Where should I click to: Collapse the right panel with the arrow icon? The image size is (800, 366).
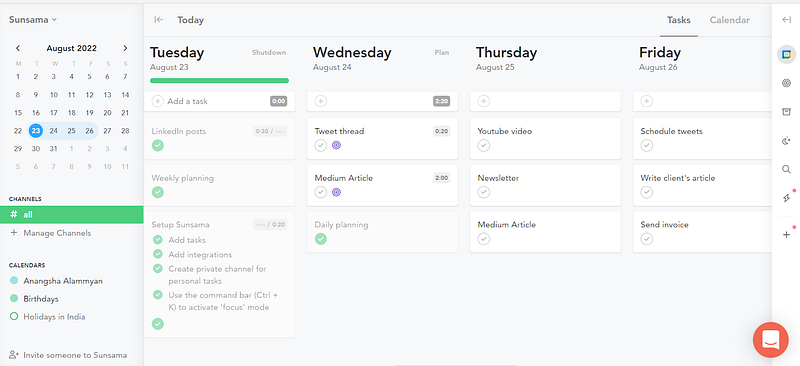click(786, 20)
